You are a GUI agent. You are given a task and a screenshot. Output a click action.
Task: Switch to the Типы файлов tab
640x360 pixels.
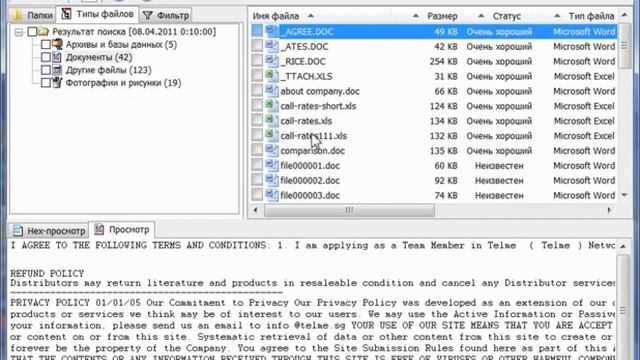tap(98, 14)
